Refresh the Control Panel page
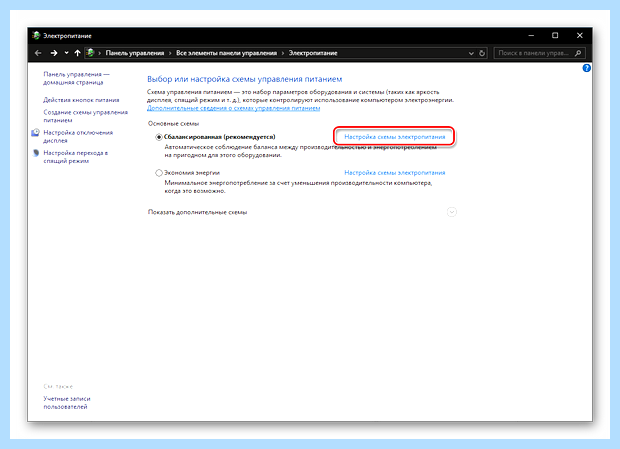 click(482, 53)
